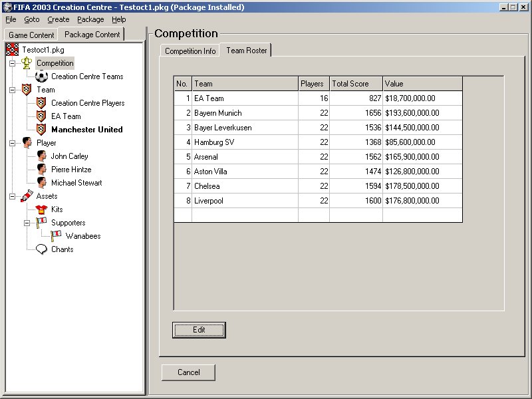Click the Edit button
The width and height of the screenshot is (532, 399).
point(199,330)
